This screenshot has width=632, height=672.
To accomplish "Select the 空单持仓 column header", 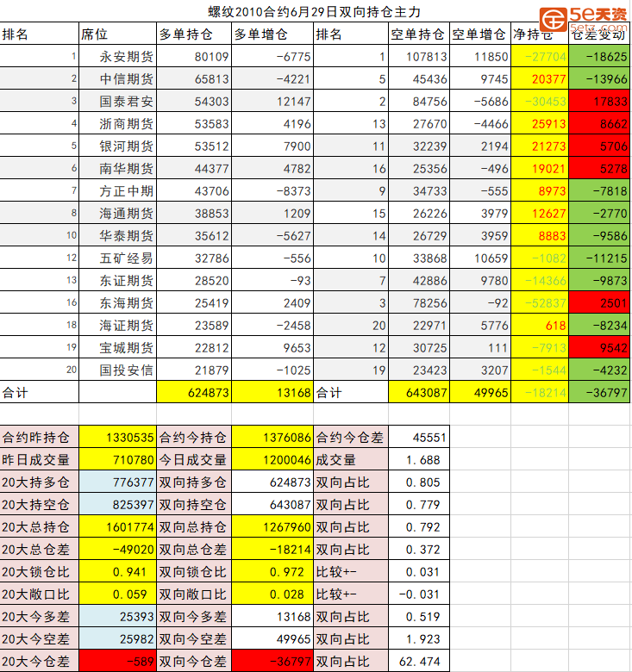I will [418, 34].
